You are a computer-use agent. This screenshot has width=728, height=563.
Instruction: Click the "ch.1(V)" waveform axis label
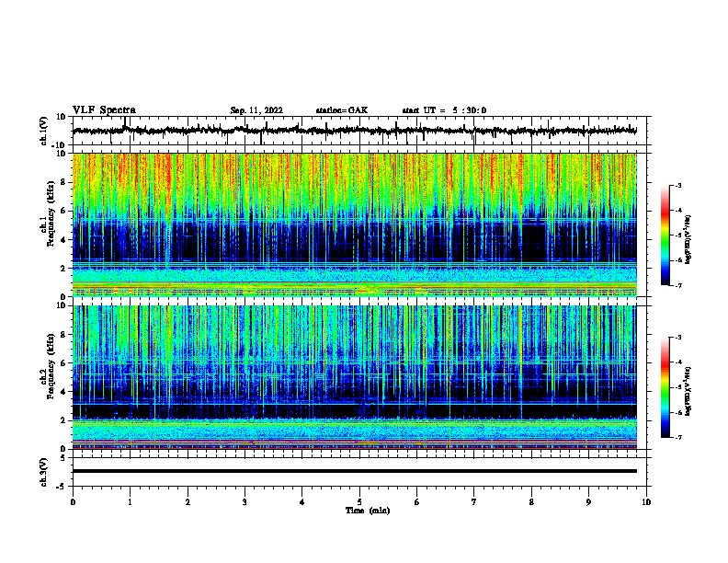tap(44, 131)
